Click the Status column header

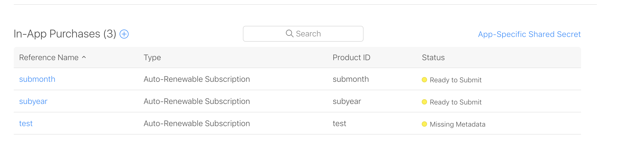pyautogui.click(x=433, y=58)
